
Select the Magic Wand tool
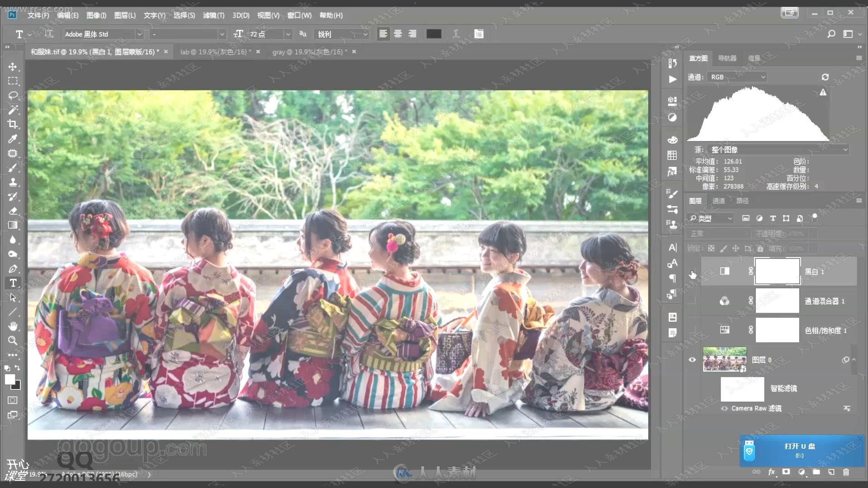[x=13, y=110]
